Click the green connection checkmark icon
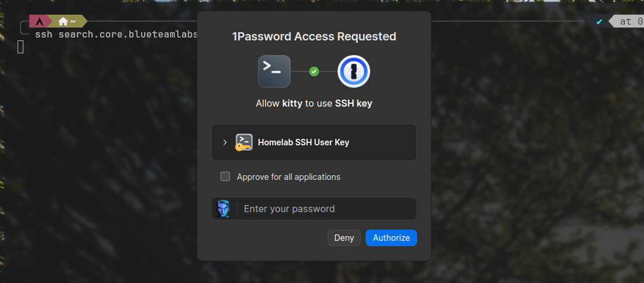This screenshot has height=283, width=644. (314, 71)
